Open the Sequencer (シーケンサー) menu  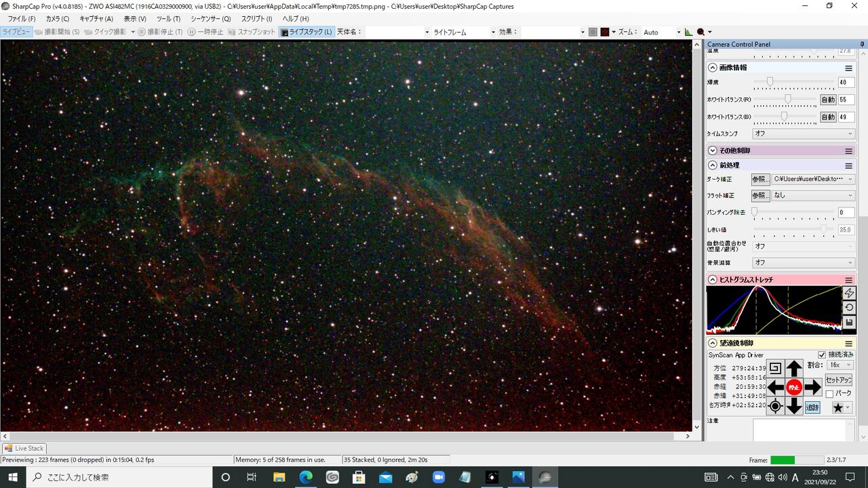point(211,19)
